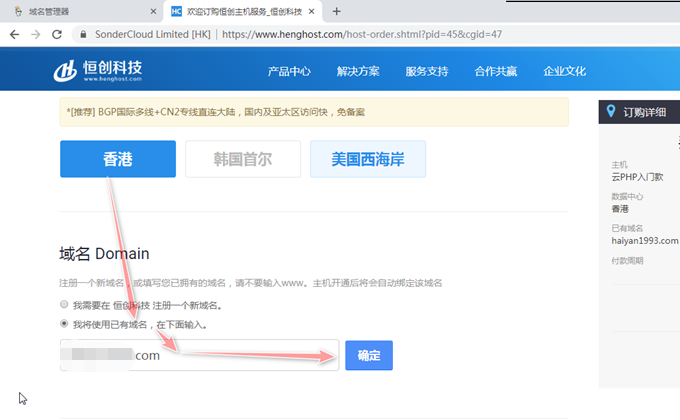The width and height of the screenshot is (680, 420).
Task: Close the 恒创科技 order page tab
Action: [311, 12]
